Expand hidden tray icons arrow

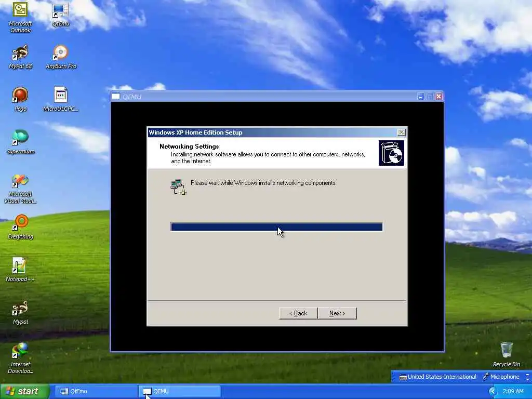(493, 392)
